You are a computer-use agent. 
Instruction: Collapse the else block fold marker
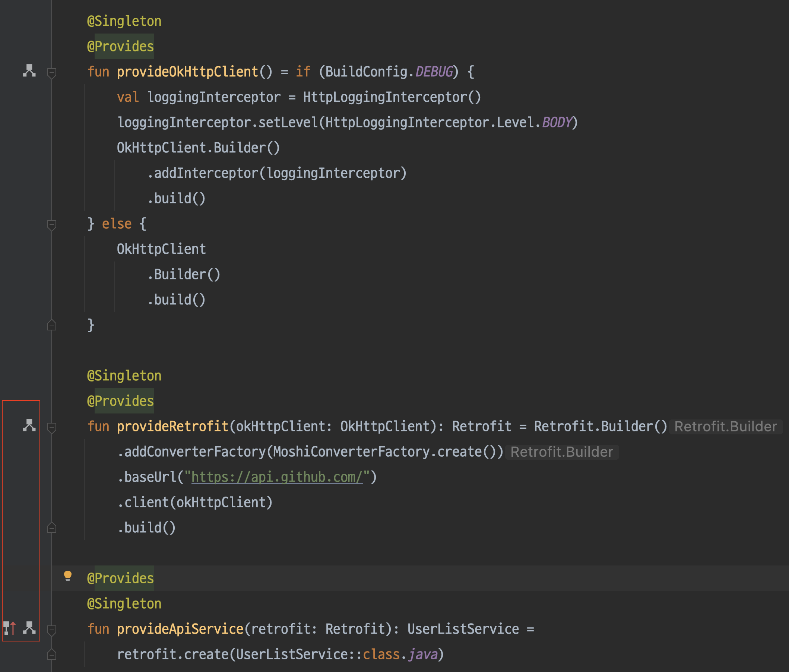[52, 225]
